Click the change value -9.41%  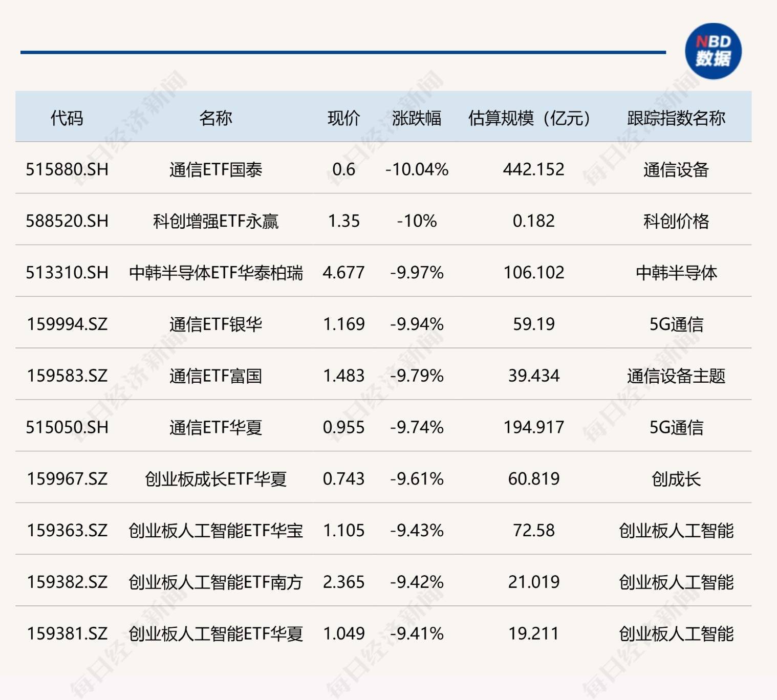(x=417, y=634)
